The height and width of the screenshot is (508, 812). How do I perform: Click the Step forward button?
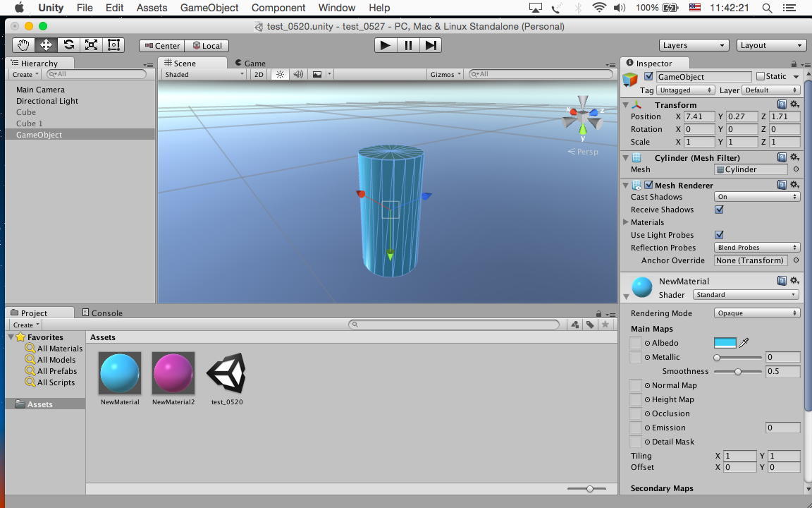[x=431, y=45]
